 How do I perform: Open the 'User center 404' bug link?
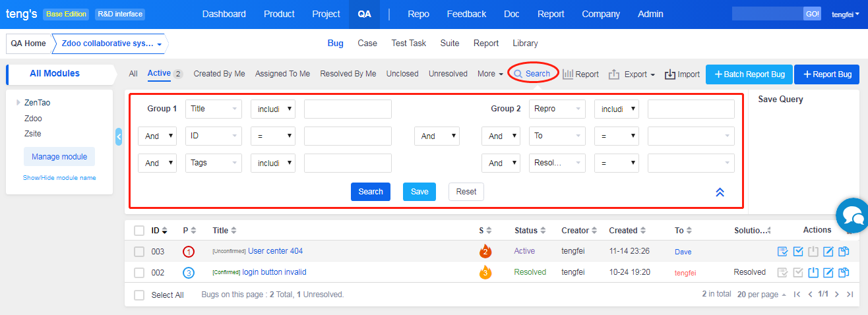pyautogui.click(x=275, y=251)
